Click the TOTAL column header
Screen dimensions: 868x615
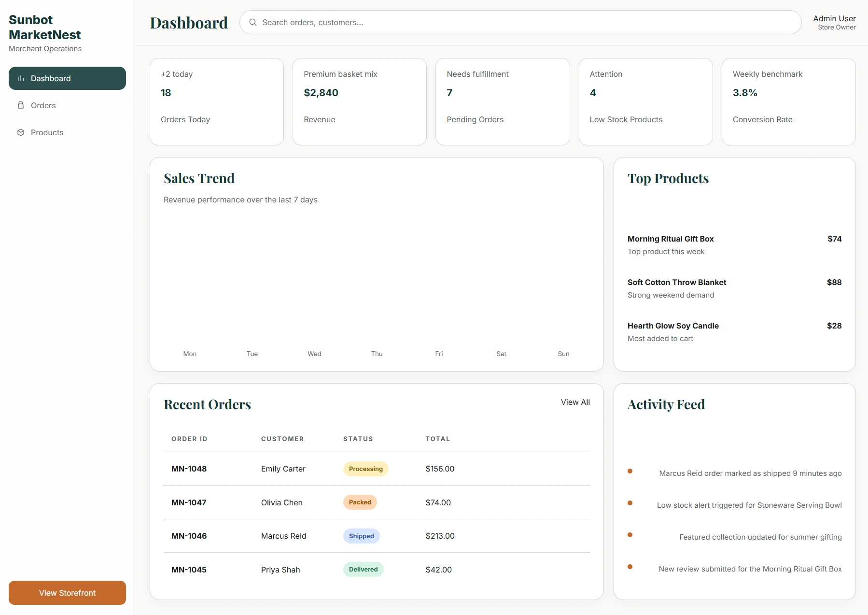click(438, 439)
